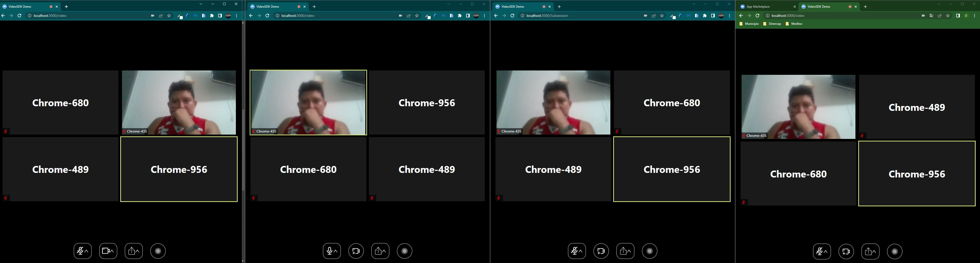Click share page icon in Subsession address bar
Viewport: 980px width, 263px height.
click(654, 16)
